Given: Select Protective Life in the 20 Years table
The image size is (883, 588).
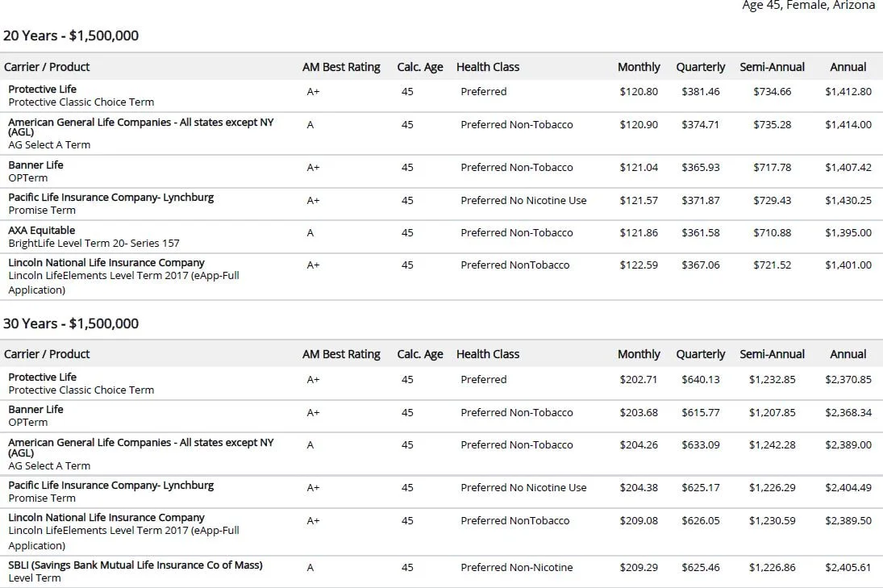Looking at the screenshot, I should point(42,89).
